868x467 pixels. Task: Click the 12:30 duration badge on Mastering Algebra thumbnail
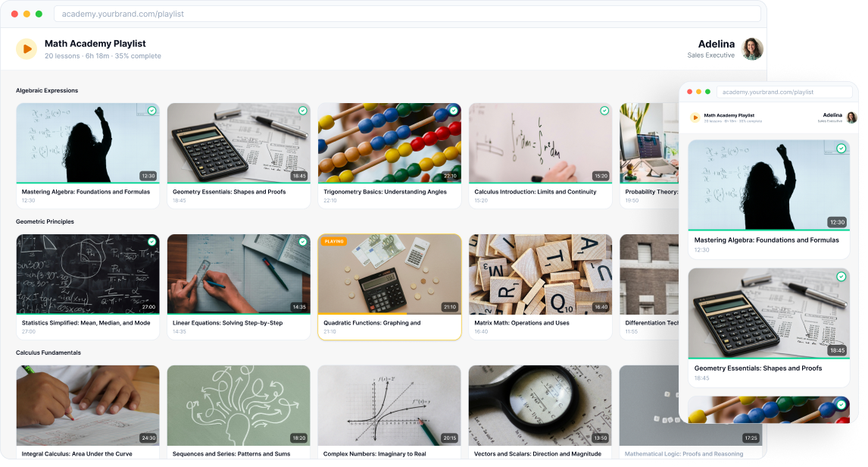pos(148,176)
